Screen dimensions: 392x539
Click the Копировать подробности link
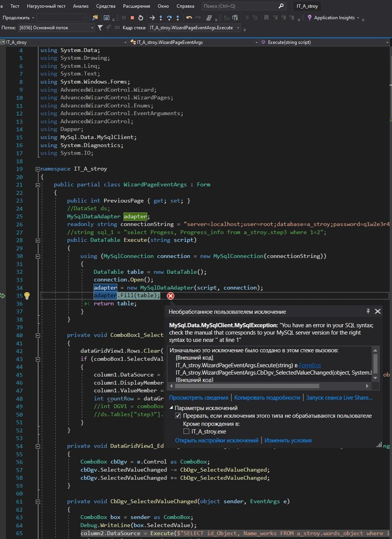coord(267,398)
